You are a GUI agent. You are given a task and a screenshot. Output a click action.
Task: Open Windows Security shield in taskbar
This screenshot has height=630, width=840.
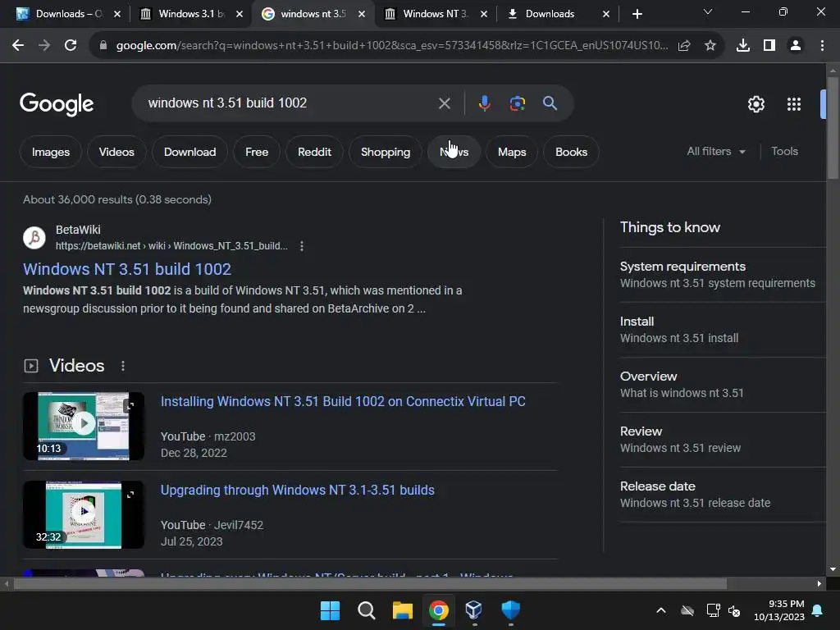510,610
